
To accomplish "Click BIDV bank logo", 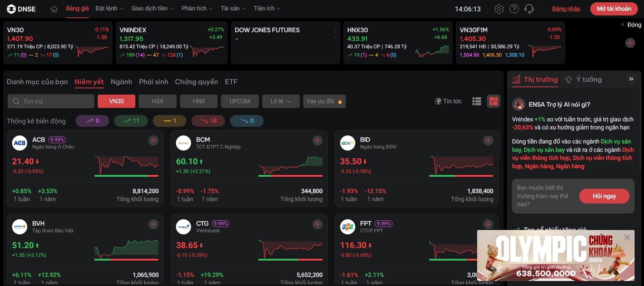I will [348, 143].
